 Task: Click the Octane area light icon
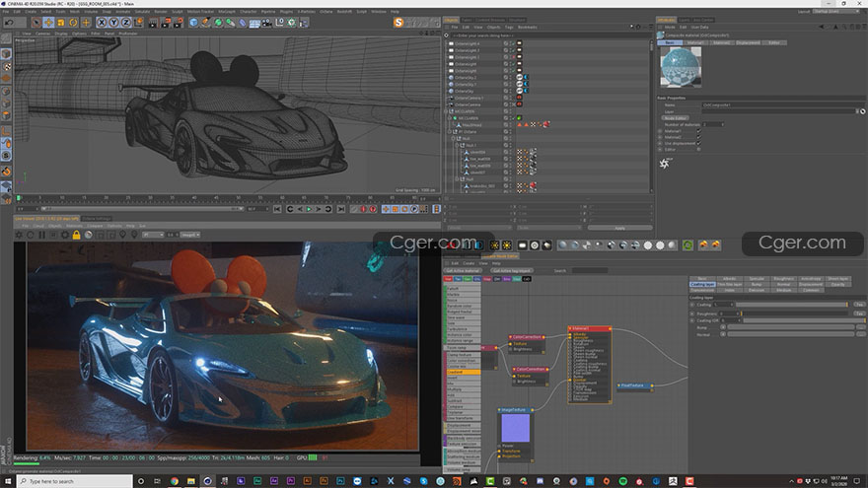522,245
